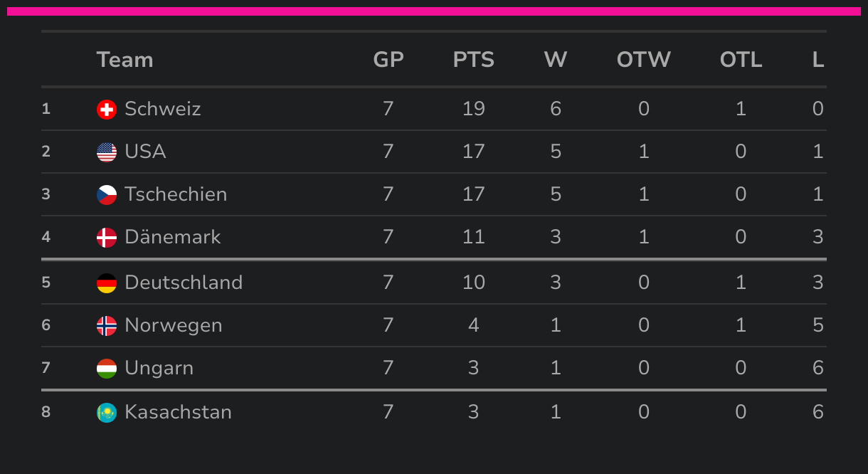Click the pink bar at top

[x=434, y=11]
